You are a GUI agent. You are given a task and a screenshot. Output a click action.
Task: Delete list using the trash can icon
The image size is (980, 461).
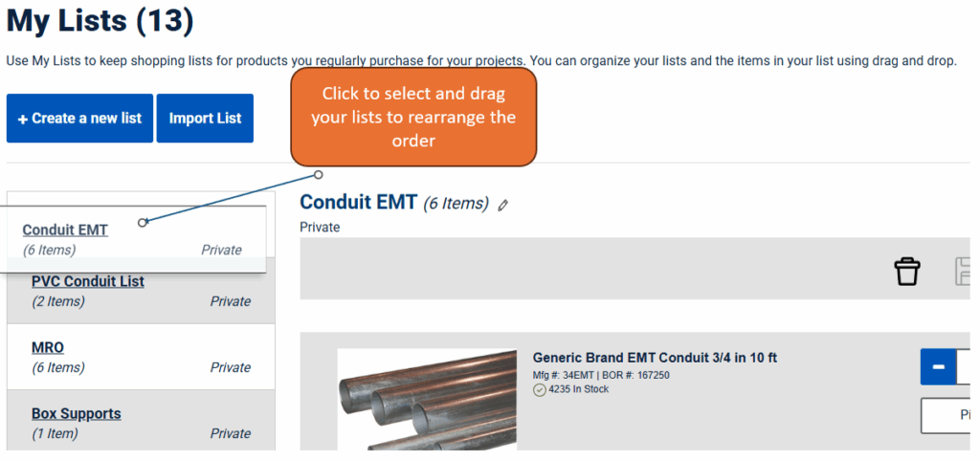pos(907,272)
